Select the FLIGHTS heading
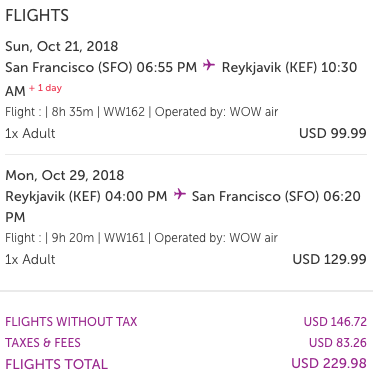This screenshot has height=376, width=373. pyautogui.click(x=37, y=16)
